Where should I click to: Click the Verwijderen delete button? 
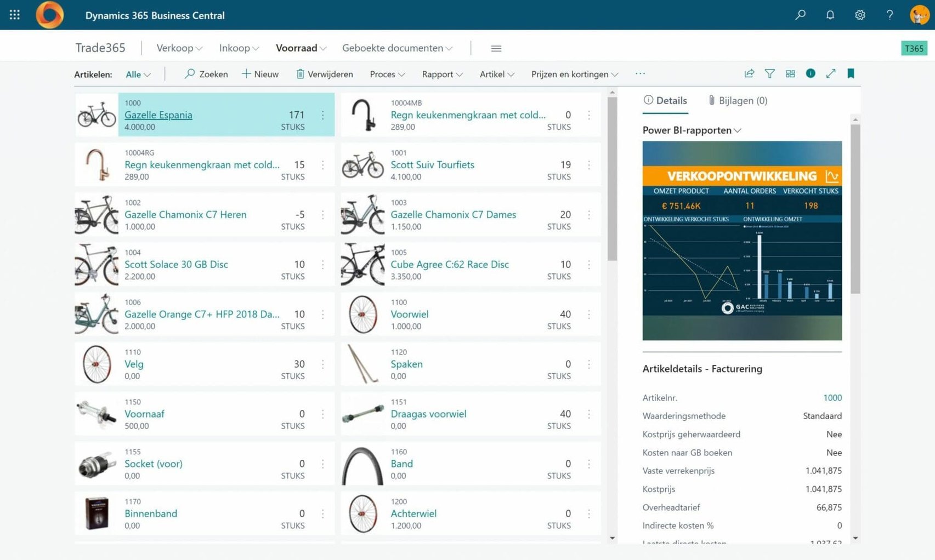(x=325, y=75)
